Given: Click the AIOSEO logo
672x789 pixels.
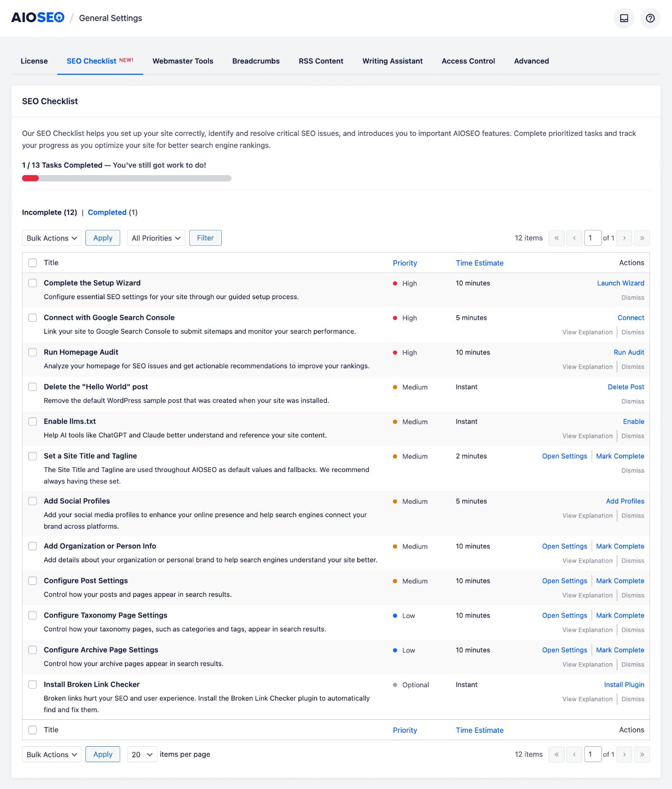Looking at the screenshot, I should [38, 18].
